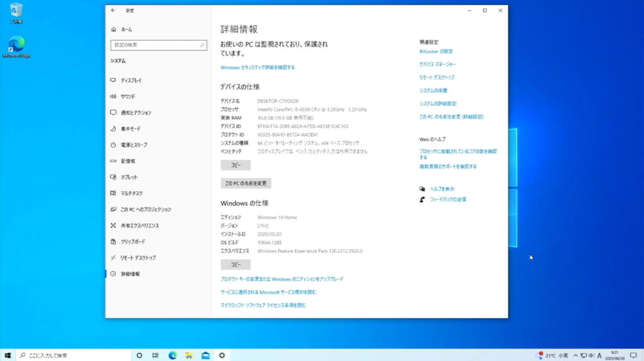Select クリップボード in the sidebar
This screenshot has width=644, height=361.
133,242
